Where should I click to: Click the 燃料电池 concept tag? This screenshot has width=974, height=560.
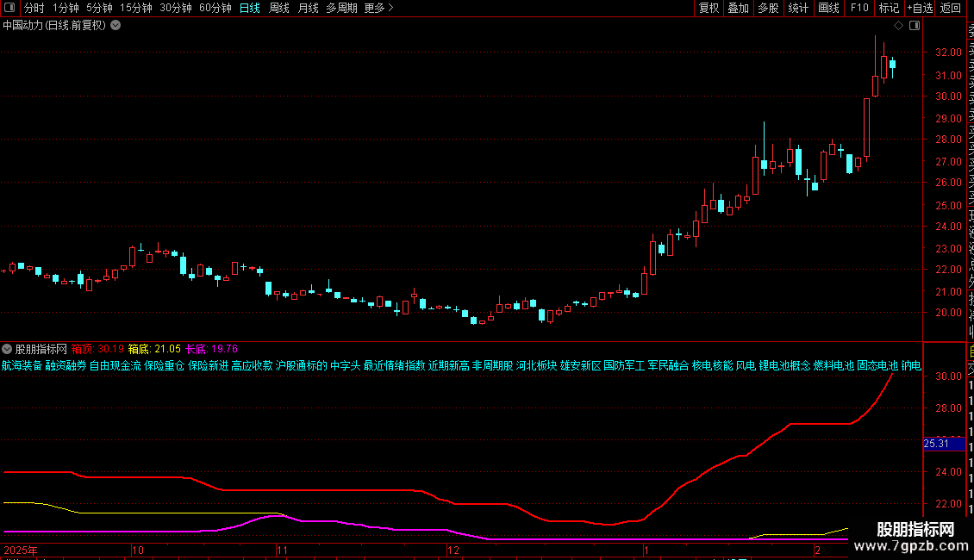click(x=834, y=365)
